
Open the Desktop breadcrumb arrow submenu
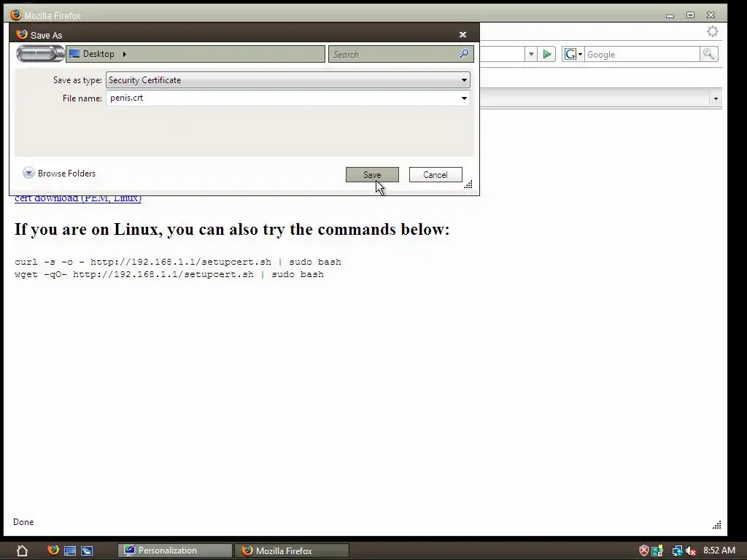(x=124, y=54)
